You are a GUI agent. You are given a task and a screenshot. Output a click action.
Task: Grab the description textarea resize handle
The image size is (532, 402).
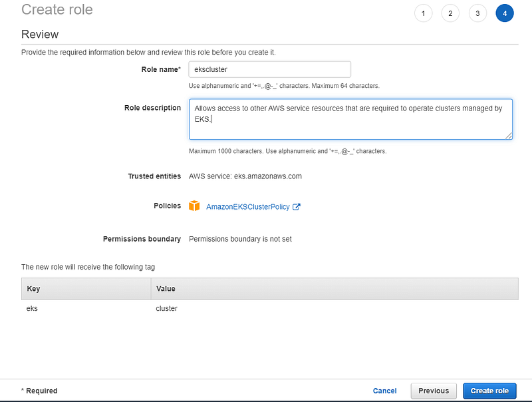pos(509,136)
